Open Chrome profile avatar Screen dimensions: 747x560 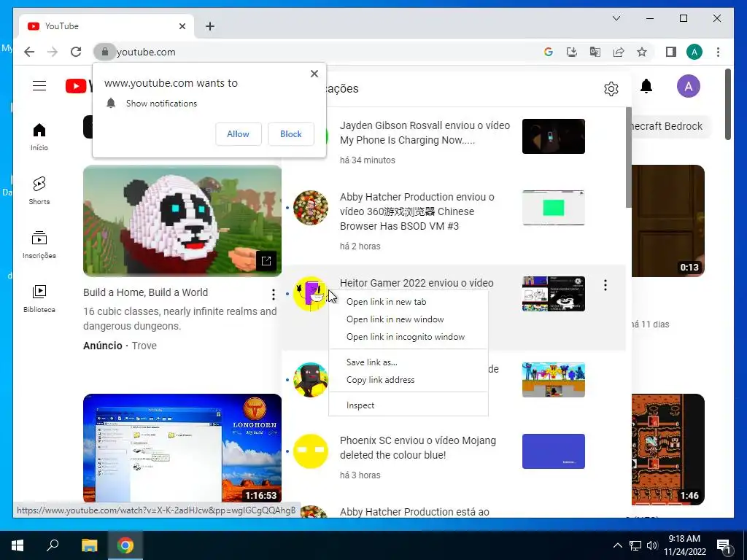click(694, 52)
